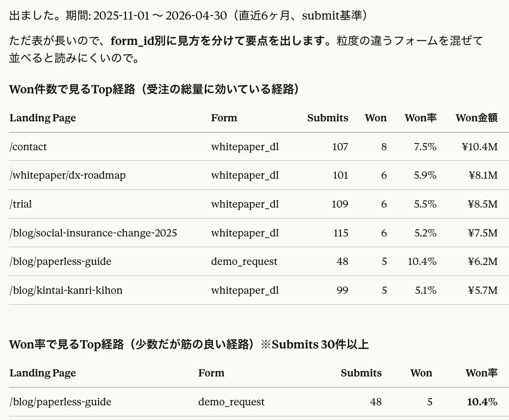This screenshot has height=420, width=509.
Task: Click whitepaper_dl in kintai-kanri-kihon row
Action: 245,290
